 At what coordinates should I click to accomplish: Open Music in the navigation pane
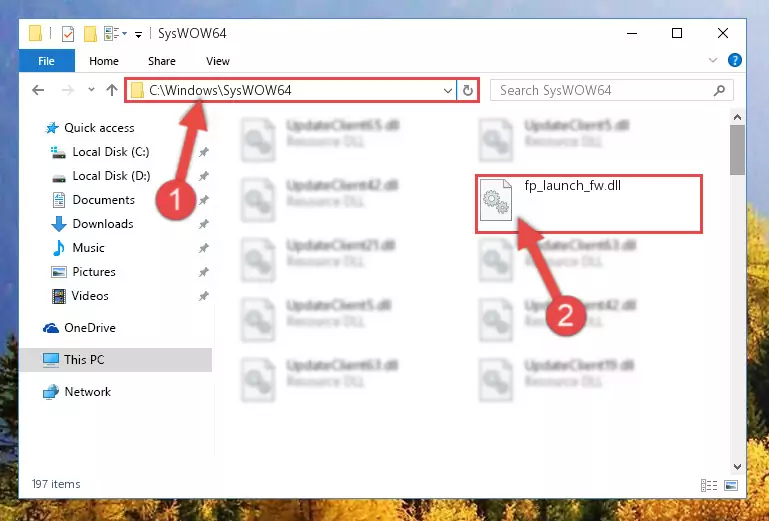pos(88,248)
